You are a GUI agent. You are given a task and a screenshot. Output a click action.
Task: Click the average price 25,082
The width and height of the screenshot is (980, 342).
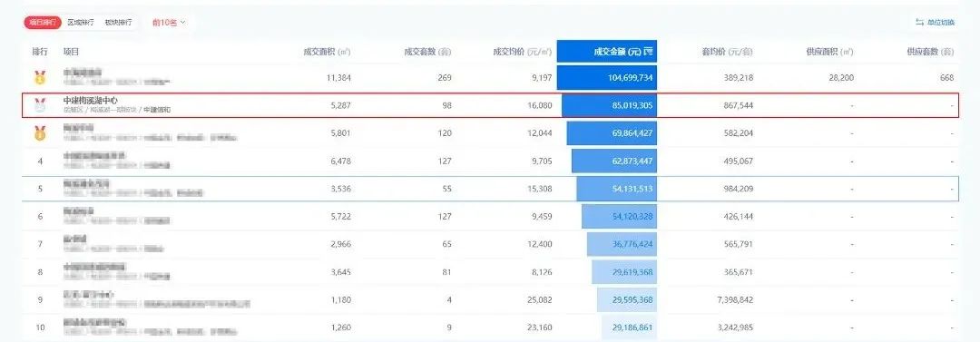540,299
